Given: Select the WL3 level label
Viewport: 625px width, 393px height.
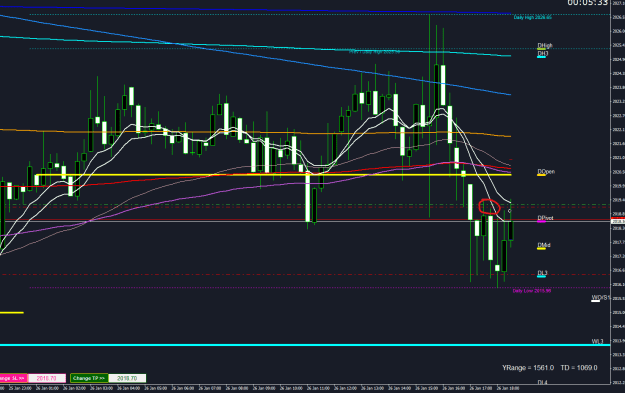Looking at the screenshot, I should [597, 341].
